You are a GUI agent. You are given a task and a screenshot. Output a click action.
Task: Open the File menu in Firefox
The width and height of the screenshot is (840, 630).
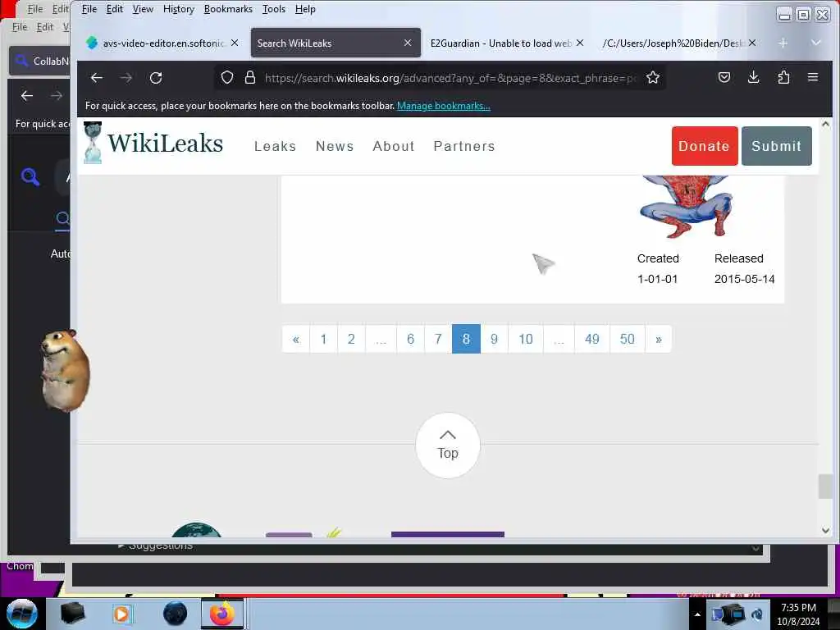pyautogui.click(x=89, y=9)
